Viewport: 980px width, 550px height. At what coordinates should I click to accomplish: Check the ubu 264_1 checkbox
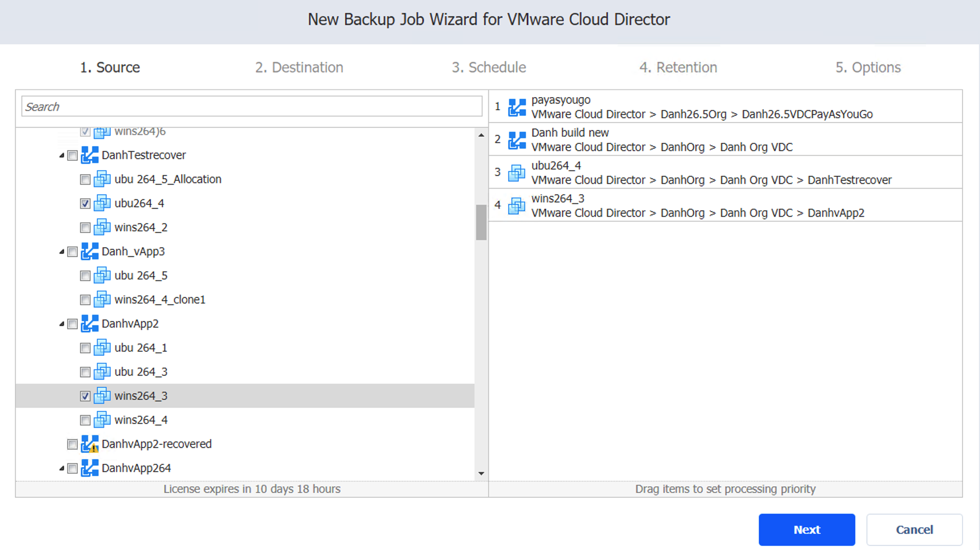point(85,348)
